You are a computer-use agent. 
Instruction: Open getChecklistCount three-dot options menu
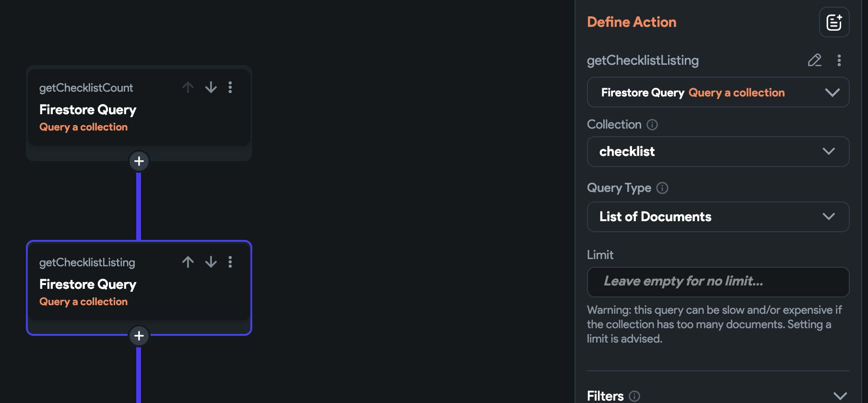point(230,87)
